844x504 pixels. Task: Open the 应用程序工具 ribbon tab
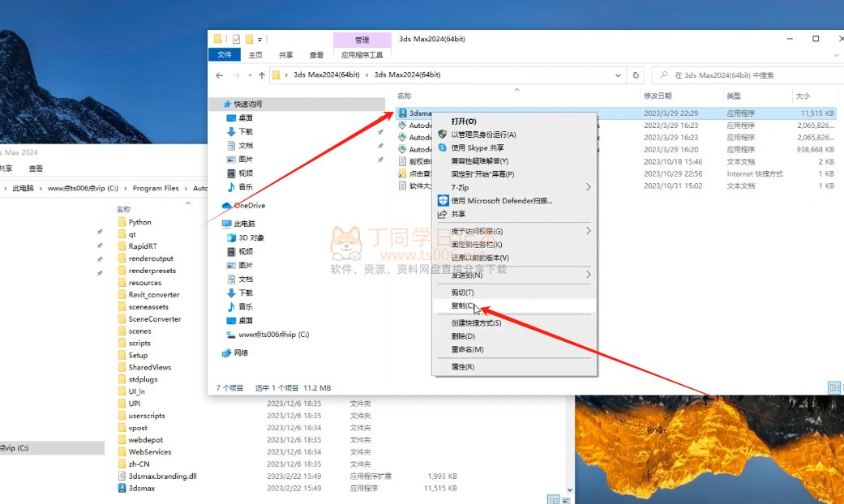pyautogui.click(x=362, y=55)
